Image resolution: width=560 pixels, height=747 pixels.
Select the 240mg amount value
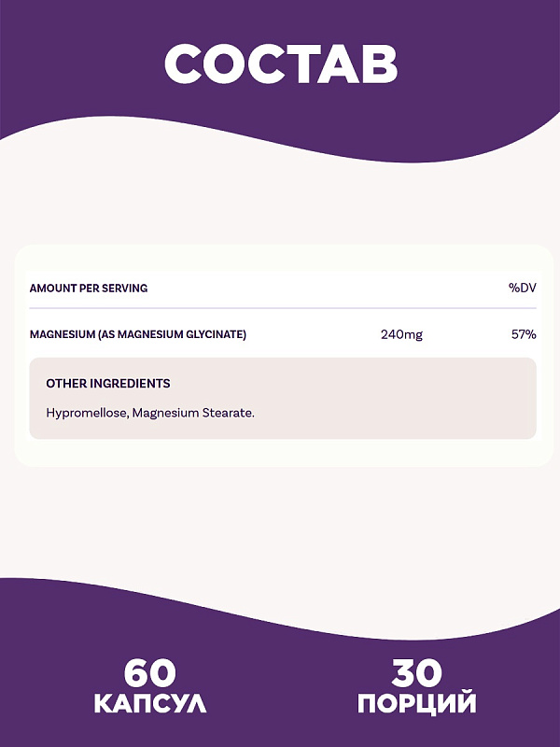pos(401,334)
